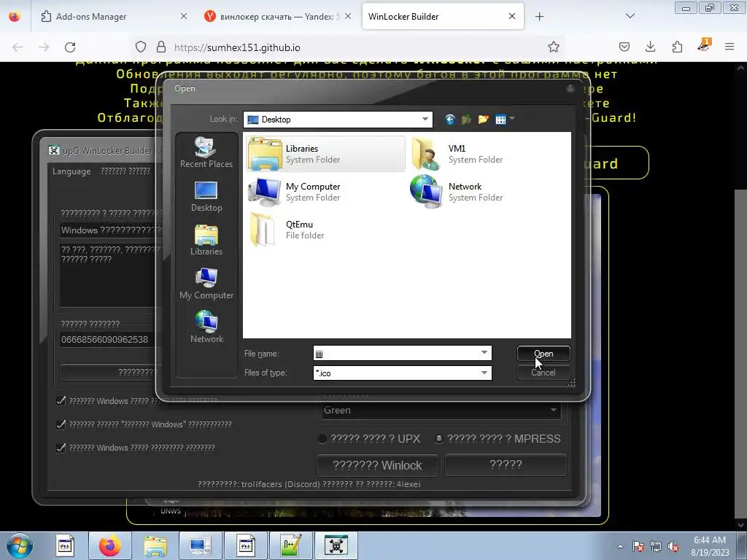Close the Yandex search tab
The width and height of the screenshot is (747, 560).
point(348,16)
